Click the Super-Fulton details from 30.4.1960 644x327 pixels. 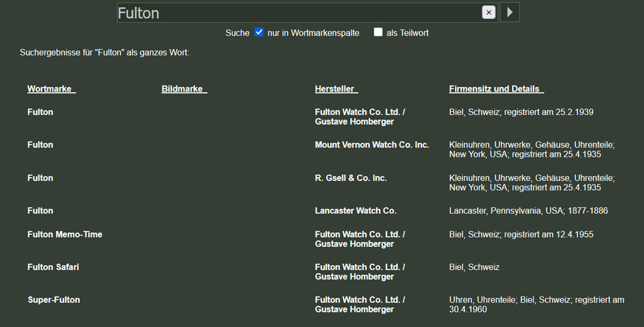[536, 304]
